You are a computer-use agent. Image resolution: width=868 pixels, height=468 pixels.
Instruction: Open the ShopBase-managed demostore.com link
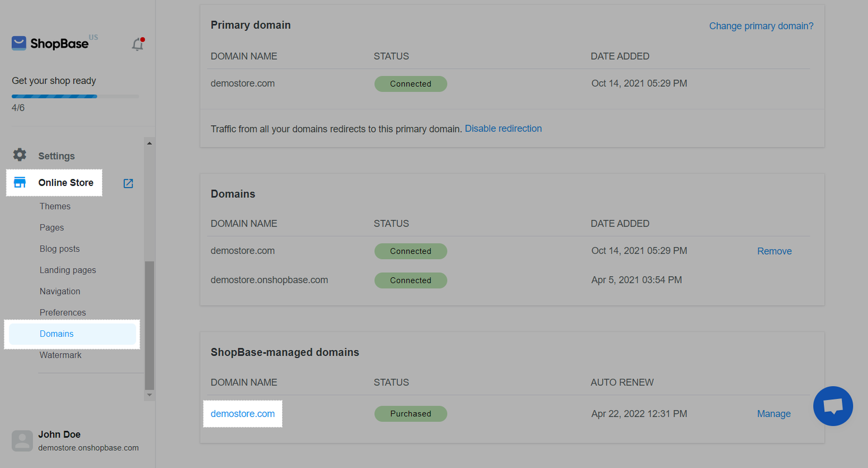click(x=242, y=414)
